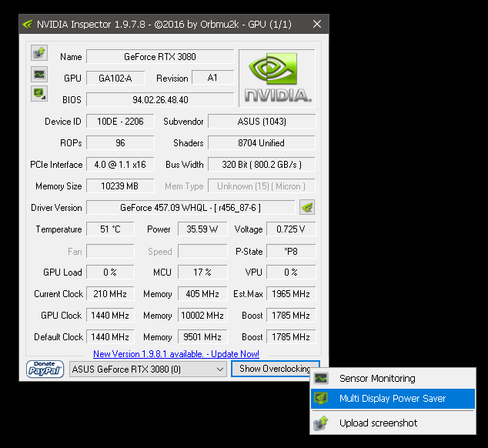Click the VPU field showing 0 %
This screenshot has height=448, width=488.
(x=291, y=272)
